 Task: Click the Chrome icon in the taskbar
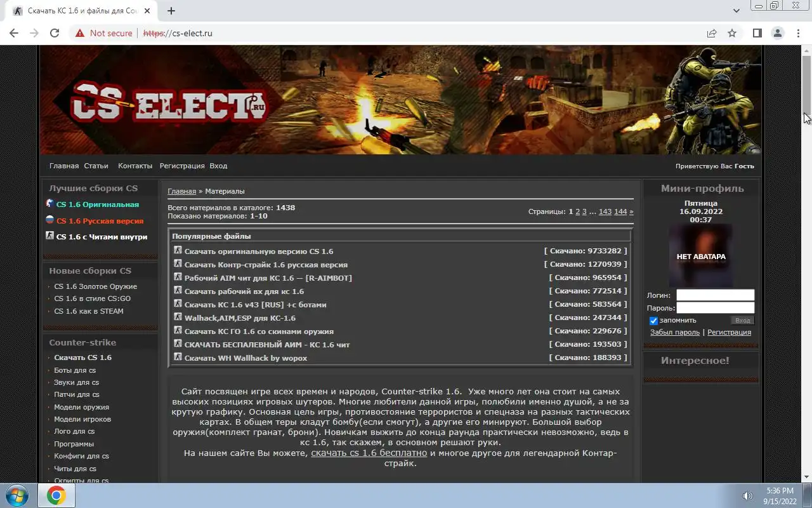pyautogui.click(x=56, y=495)
